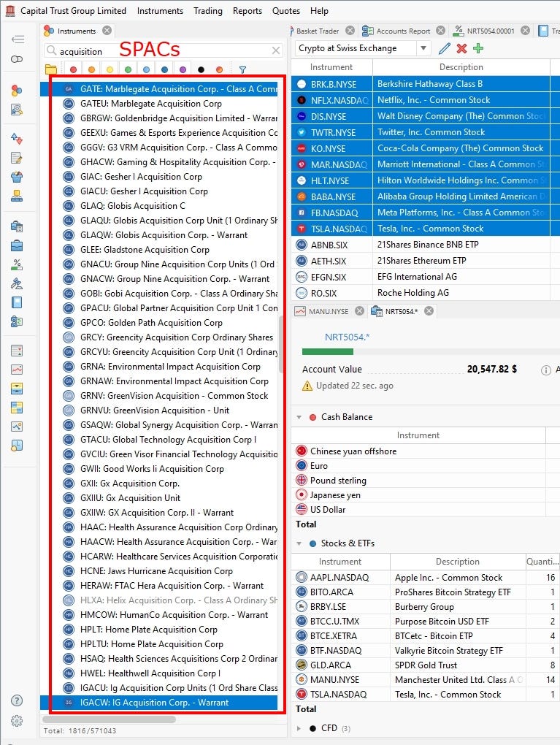Image resolution: width=560 pixels, height=745 pixels.
Task: Open the Help menu
Action: 319,10
